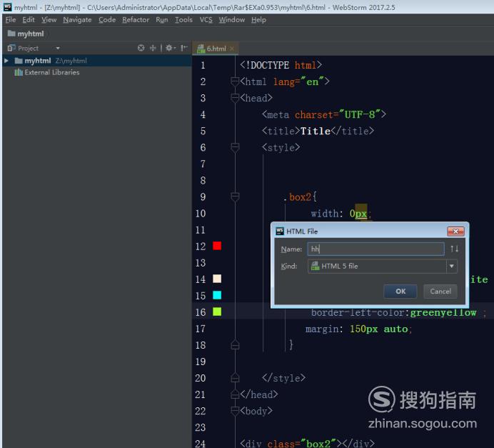The width and height of the screenshot is (494, 448).
Task: Collapse the head tag fold on line 3
Action: [235, 98]
